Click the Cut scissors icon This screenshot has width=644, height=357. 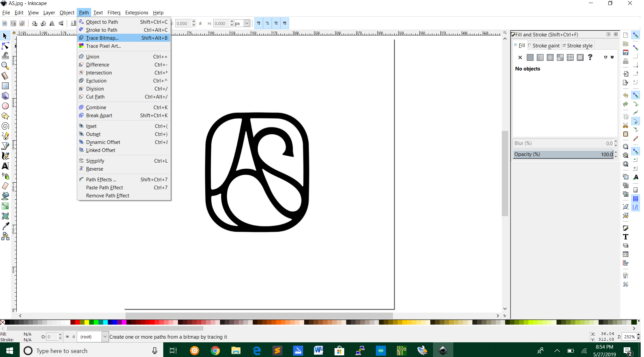pos(626,125)
